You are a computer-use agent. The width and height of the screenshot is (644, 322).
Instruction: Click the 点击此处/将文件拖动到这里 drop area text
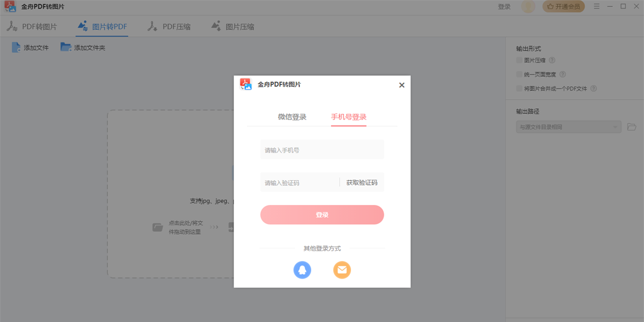coord(185,228)
